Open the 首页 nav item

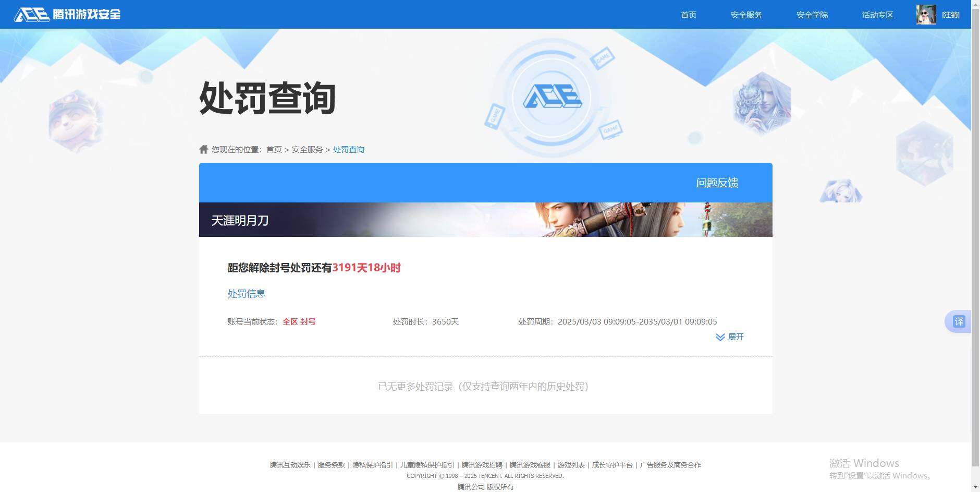click(689, 15)
